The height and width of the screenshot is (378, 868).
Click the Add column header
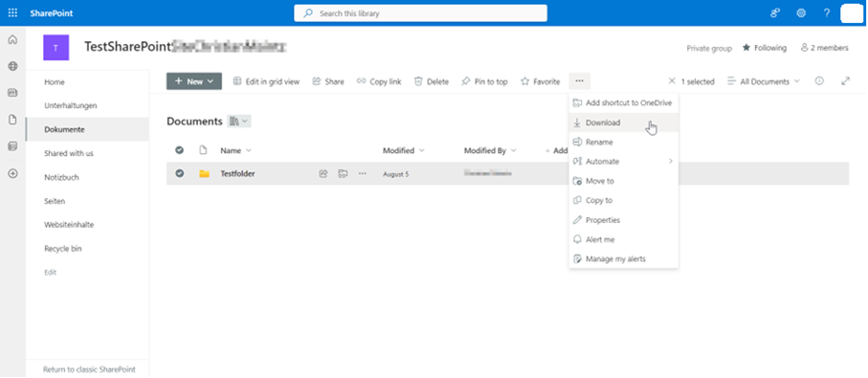(556, 150)
